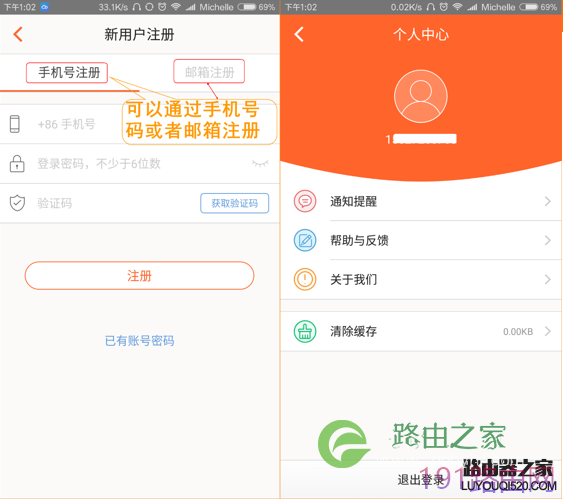Tap the notification reminder chat icon
The image size is (563, 499).
[x=305, y=201]
